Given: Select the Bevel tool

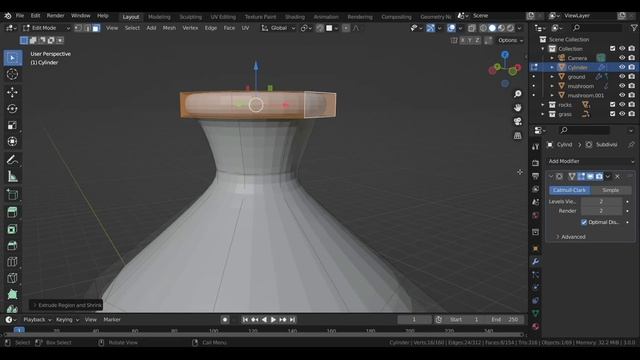Looking at the screenshot, I should click(x=12, y=245).
